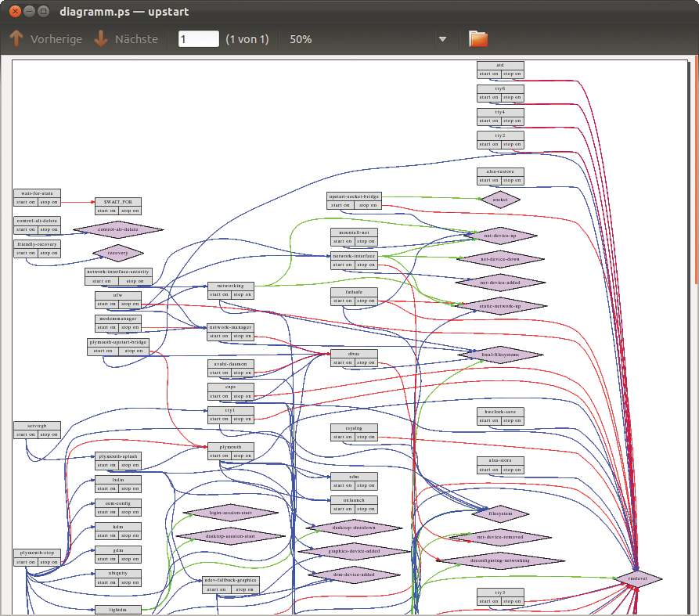Close the diagramm.ps window
699x616 pixels.
13,12
